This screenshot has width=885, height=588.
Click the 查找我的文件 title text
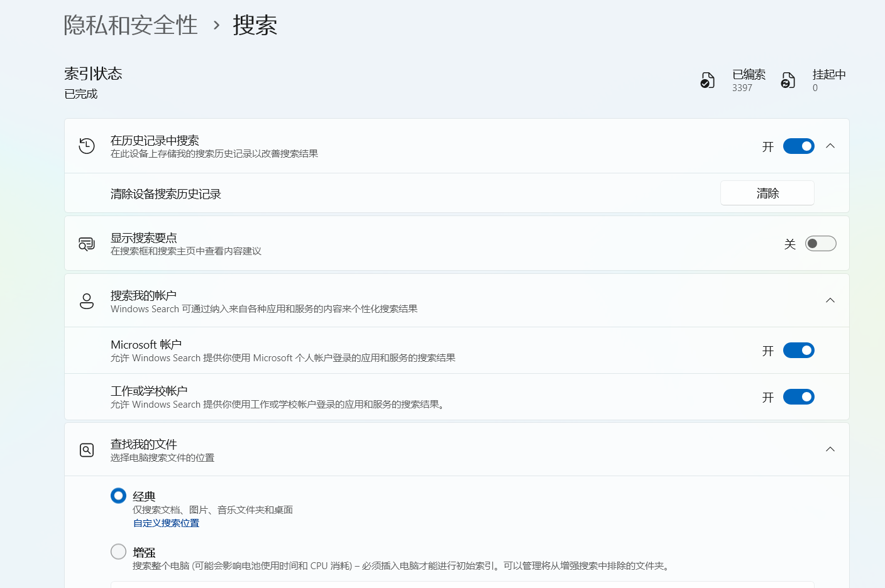(x=144, y=445)
